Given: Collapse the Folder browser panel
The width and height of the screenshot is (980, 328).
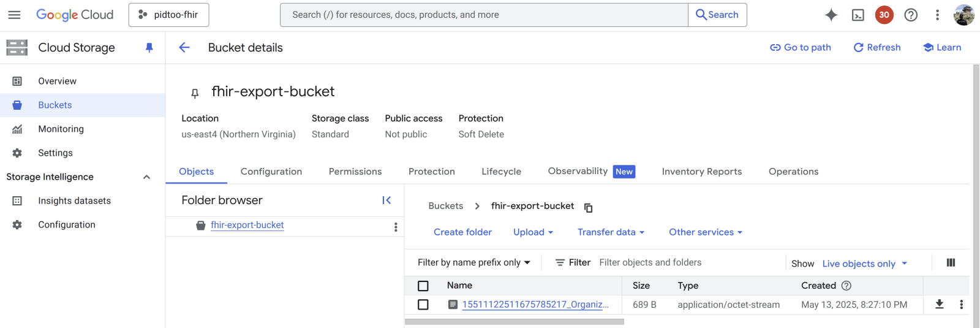Looking at the screenshot, I should [386, 200].
